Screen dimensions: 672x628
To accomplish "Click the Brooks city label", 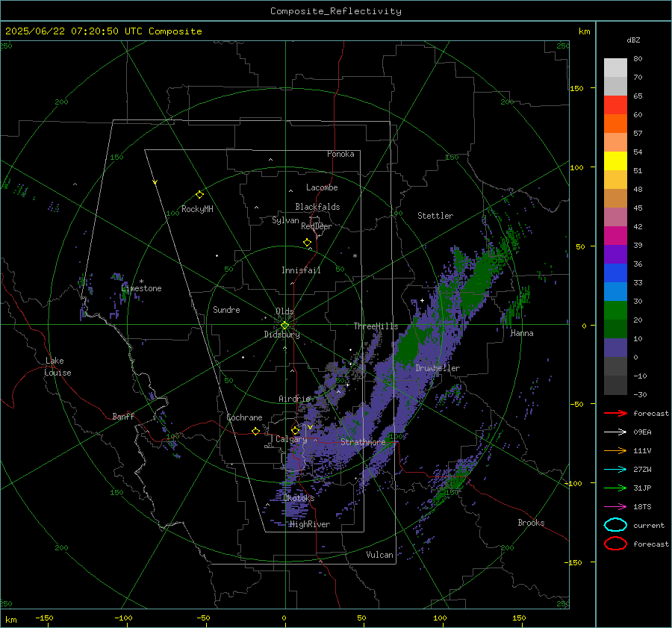I will click(x=531, y=523).
